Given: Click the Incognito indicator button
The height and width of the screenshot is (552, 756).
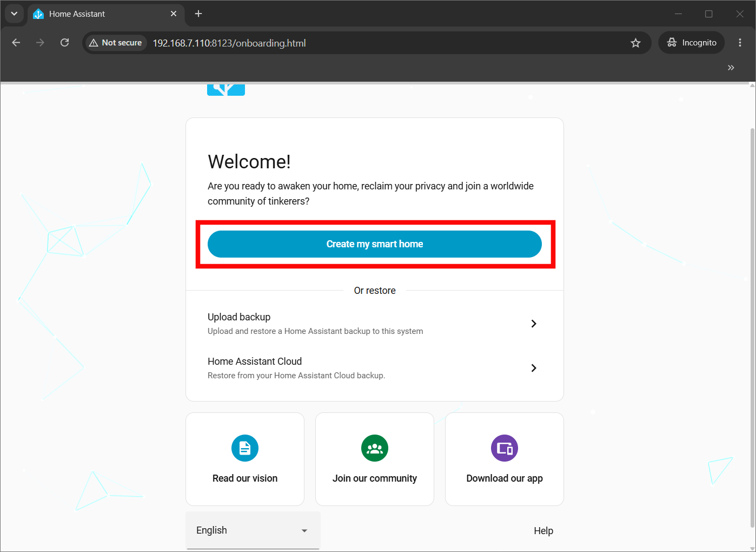Looking at the screenshot, I should point(692,43).
